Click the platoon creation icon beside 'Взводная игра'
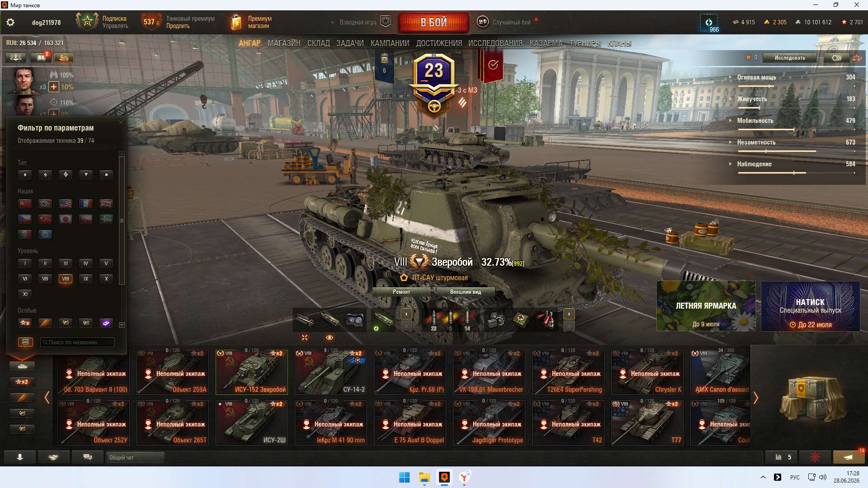 [386, 22]
